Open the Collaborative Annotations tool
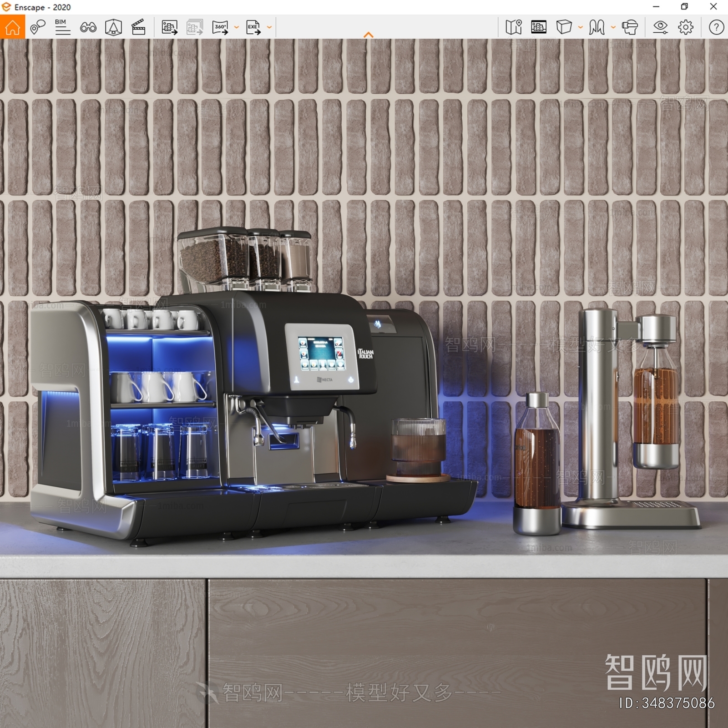728x728 pixels. point(38,27)
